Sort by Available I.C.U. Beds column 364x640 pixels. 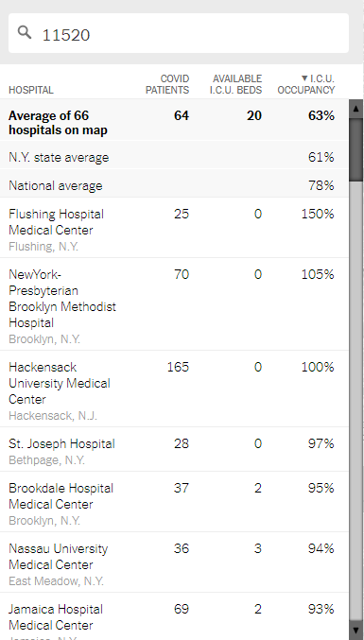235,84
